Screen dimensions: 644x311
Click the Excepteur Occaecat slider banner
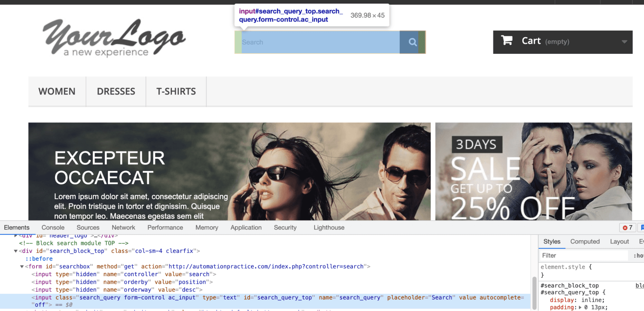click(x=229, y=171)
